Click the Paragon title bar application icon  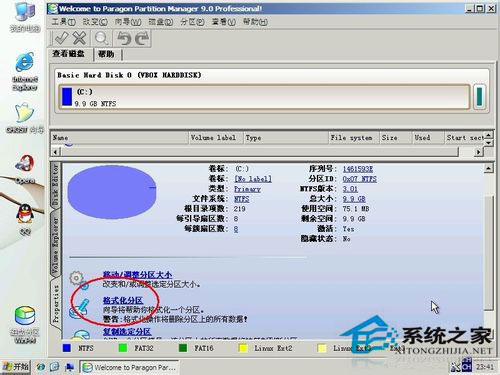52,9
